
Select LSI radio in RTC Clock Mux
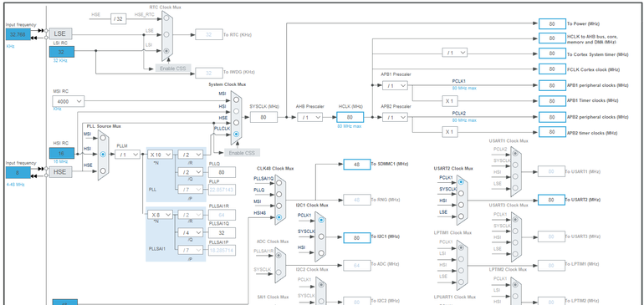pos(166,51)
